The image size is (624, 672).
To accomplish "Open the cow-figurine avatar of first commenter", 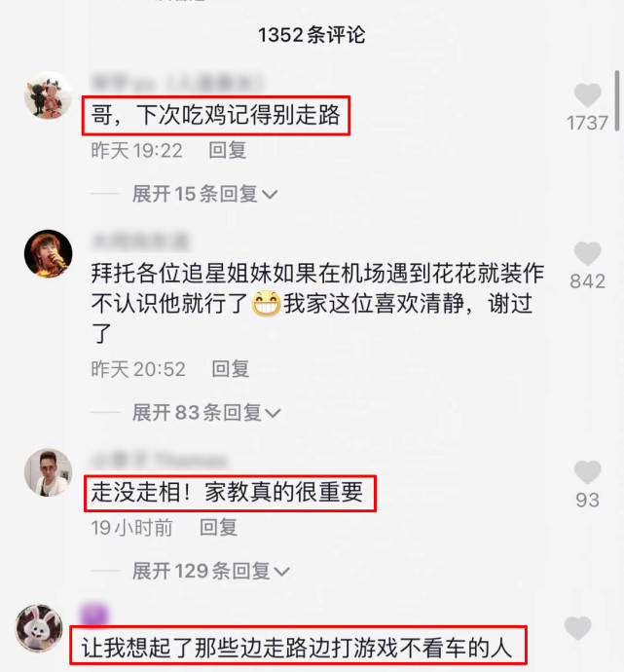I will point(48,95).
